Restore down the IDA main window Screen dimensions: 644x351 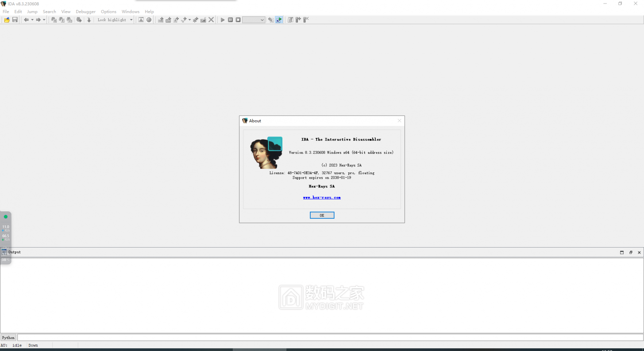point(620,4)
